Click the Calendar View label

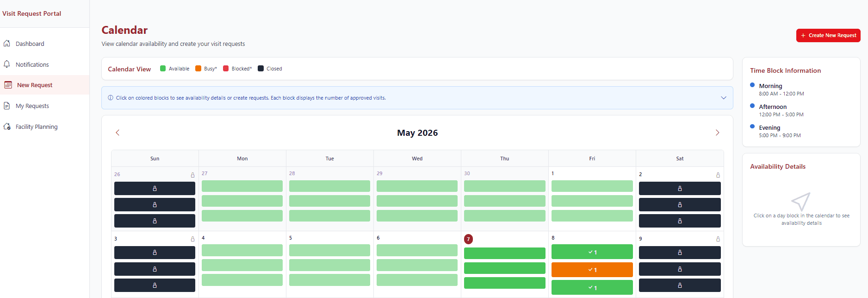click(x=129, y=69)
